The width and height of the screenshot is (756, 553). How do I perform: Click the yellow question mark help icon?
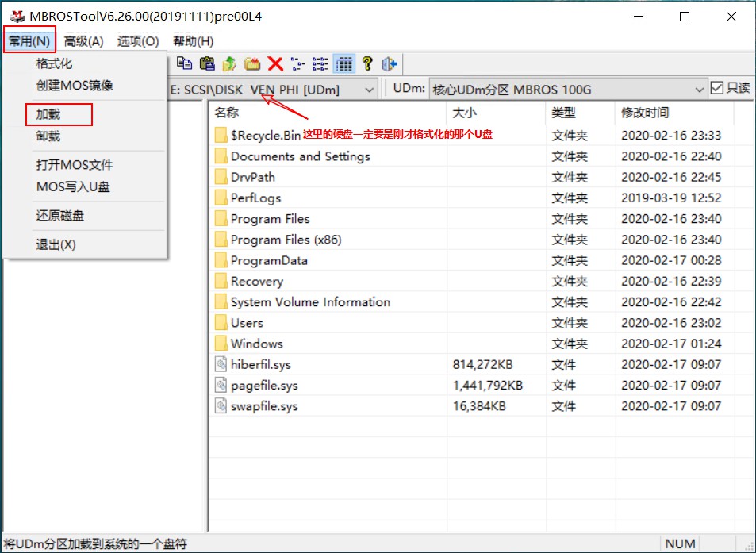[x=367, y=63]
